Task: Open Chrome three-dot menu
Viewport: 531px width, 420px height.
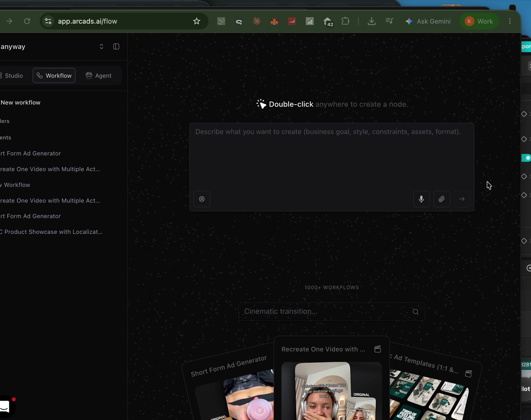Action: 510,21
